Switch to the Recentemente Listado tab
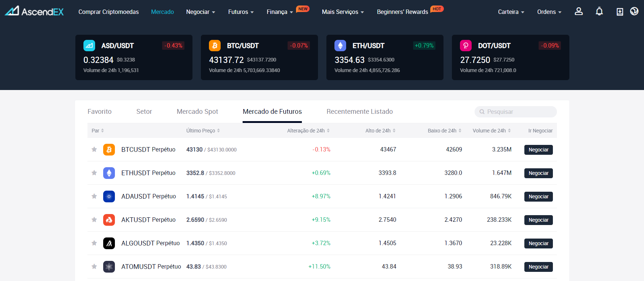Screen dimensions: 644x281 click(360, 112)
